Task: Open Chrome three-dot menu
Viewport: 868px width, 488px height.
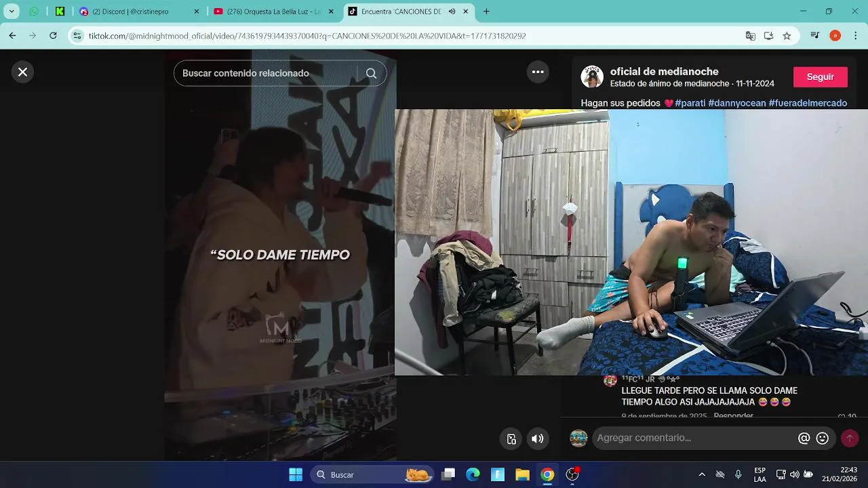Action: [x=856, y=36]
